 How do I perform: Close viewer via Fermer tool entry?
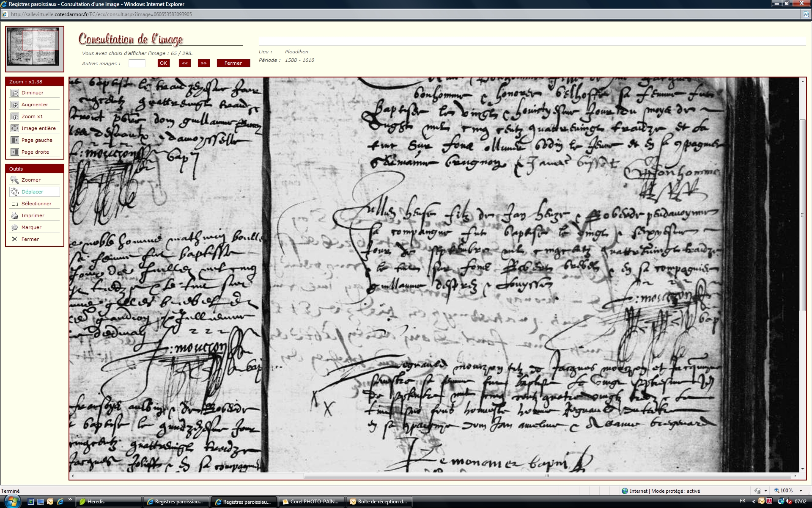point(15,239)
